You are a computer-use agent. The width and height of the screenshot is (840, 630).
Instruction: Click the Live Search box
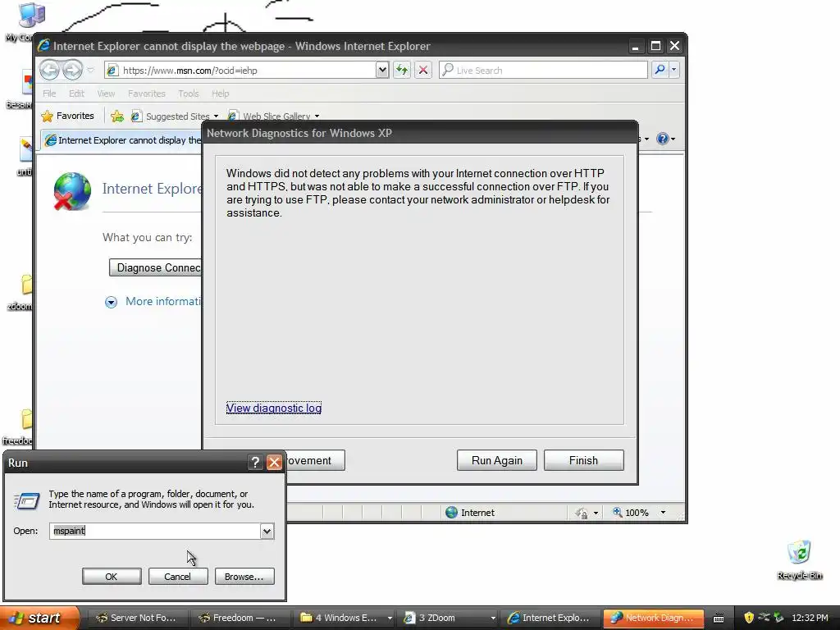pyautogui.click(x=543, y=71)
